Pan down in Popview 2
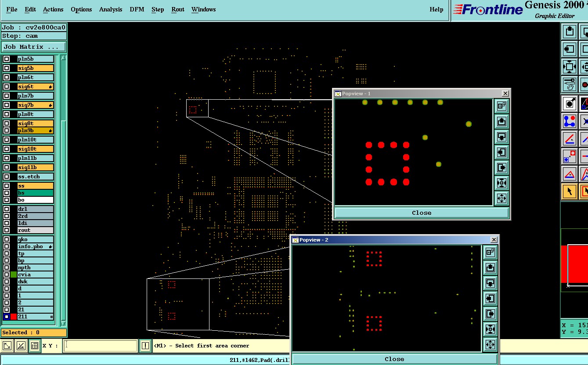This screenshot has height=365, width=588. (490, 283)
